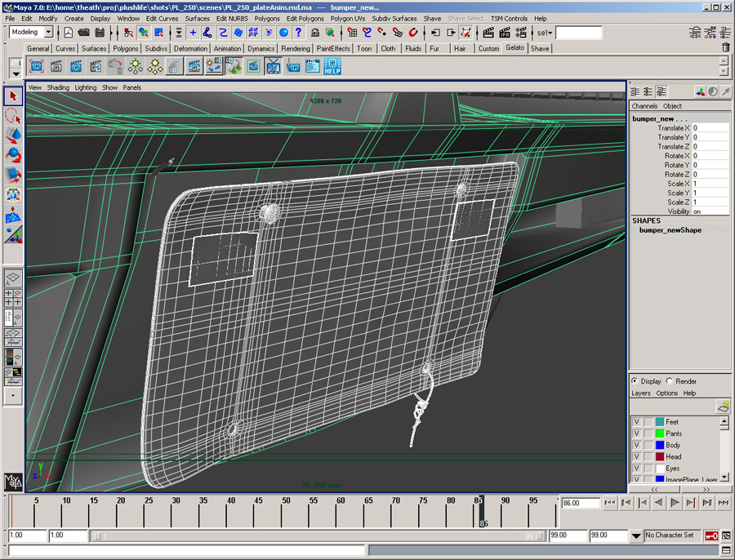Open the Edit Polygons menu
This screenshot has width=735, height=560.
[305, 18]
